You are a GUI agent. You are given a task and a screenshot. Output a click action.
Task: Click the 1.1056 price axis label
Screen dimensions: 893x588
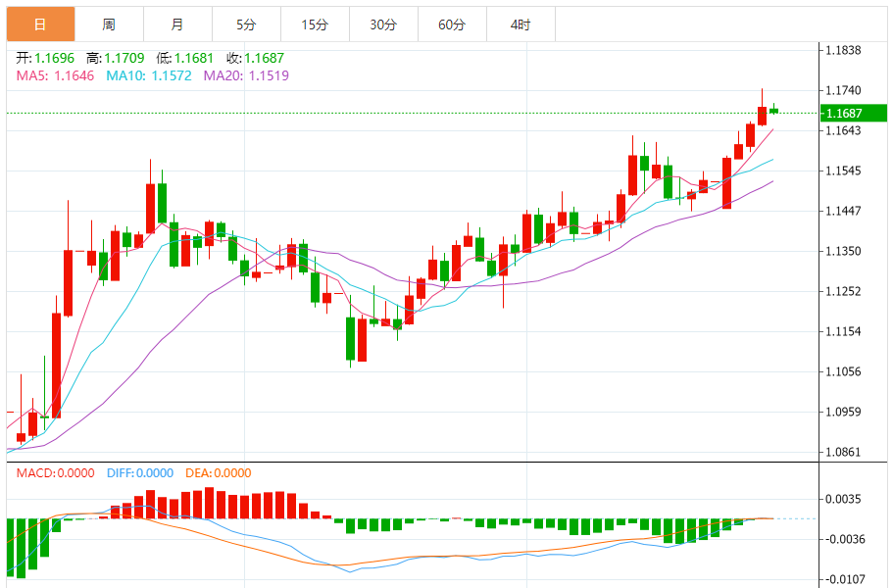pos(843,371)
